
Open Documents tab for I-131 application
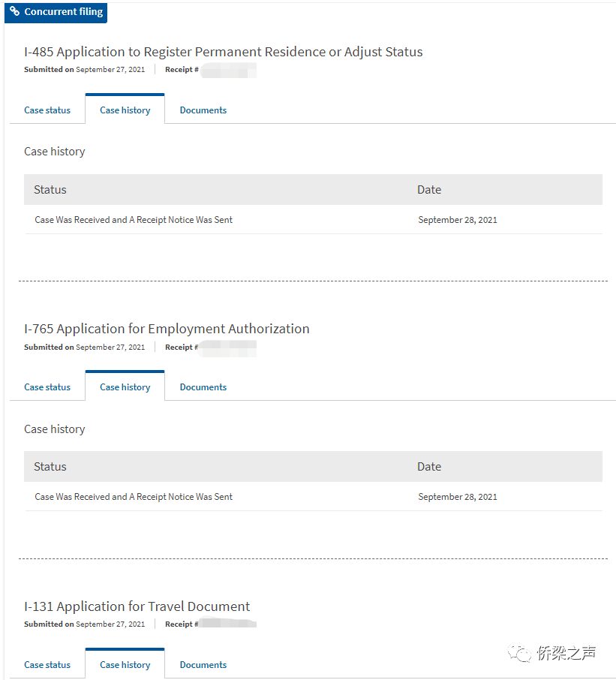203,665
